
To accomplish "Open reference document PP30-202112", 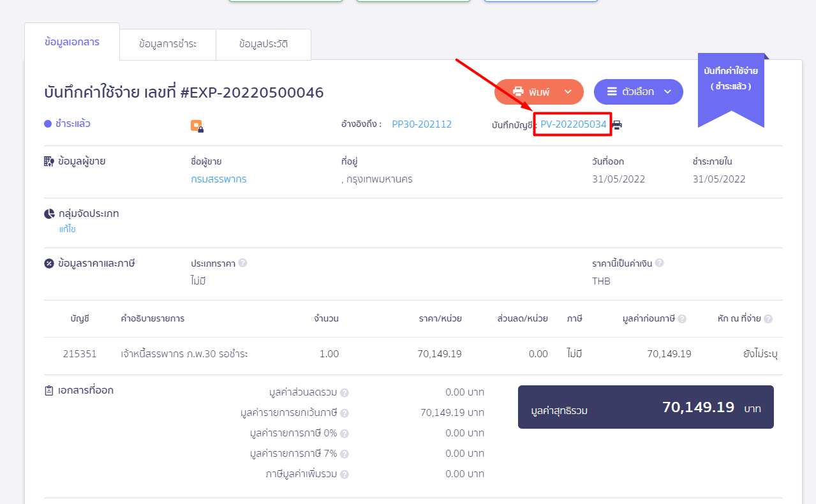I will tap(422, 124).
